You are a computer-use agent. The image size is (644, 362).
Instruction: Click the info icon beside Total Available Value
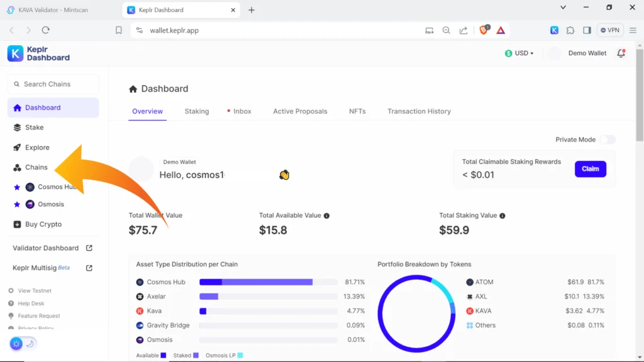click(326, 216)
